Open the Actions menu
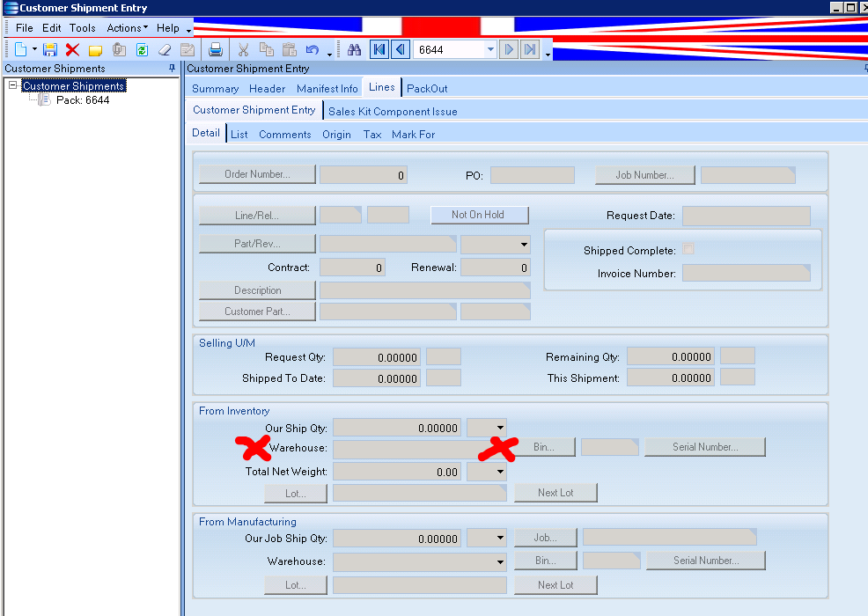868x616 pixels. click(x=127, y=27)
